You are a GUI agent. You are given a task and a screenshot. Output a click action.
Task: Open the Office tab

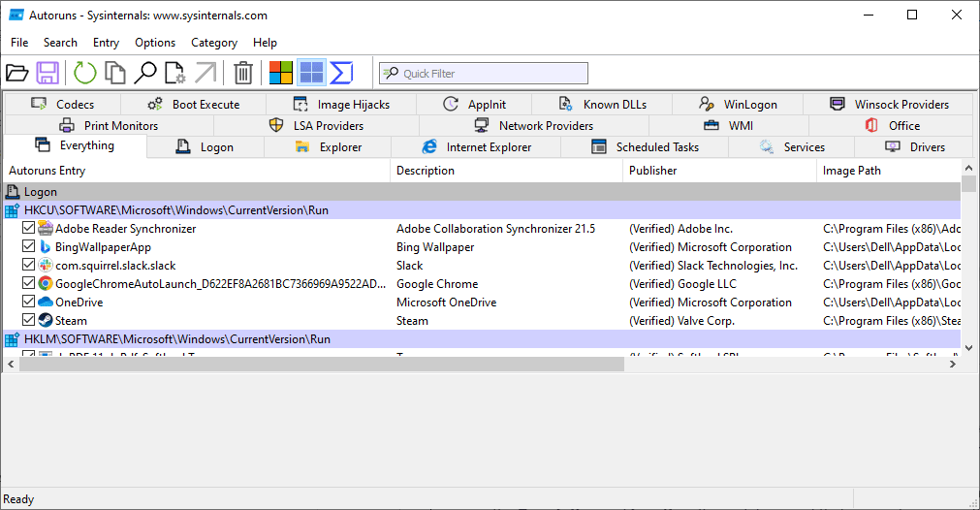(892, 126)
